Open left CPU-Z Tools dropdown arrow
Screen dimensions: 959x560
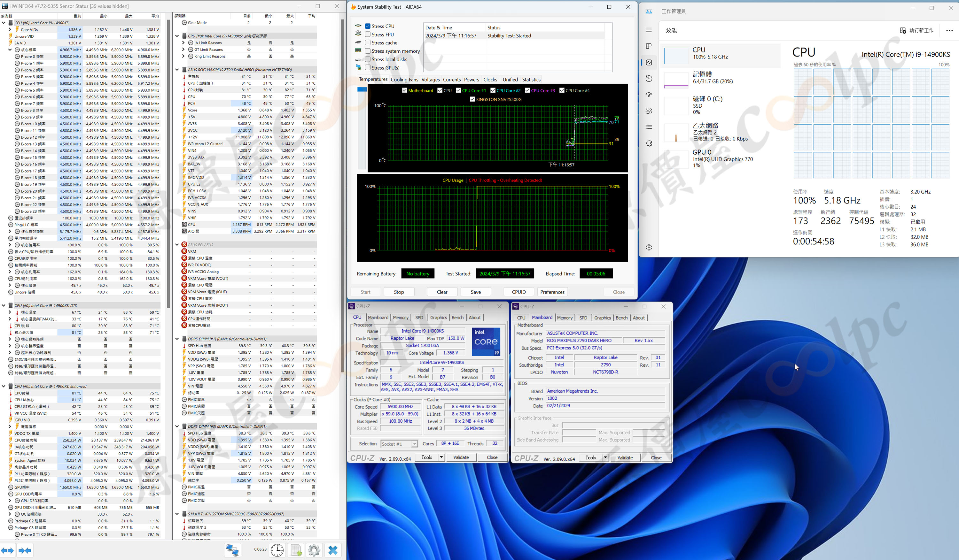point(441,457)
